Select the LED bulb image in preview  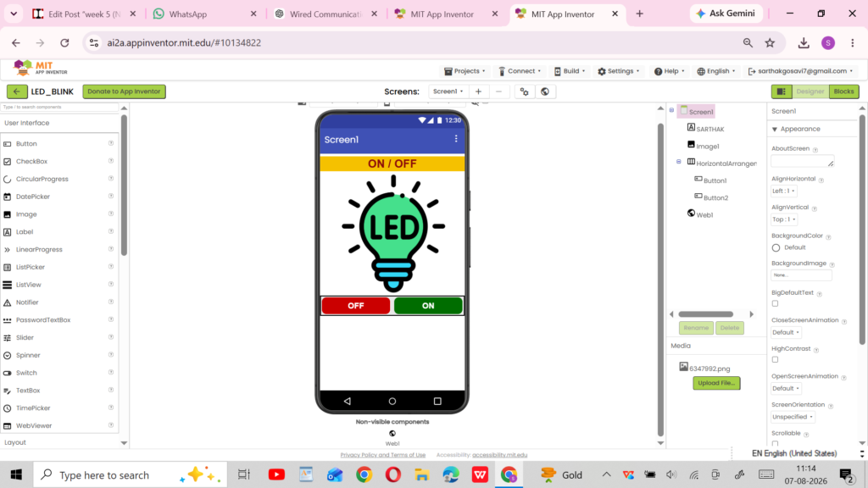tap(392, 234)
